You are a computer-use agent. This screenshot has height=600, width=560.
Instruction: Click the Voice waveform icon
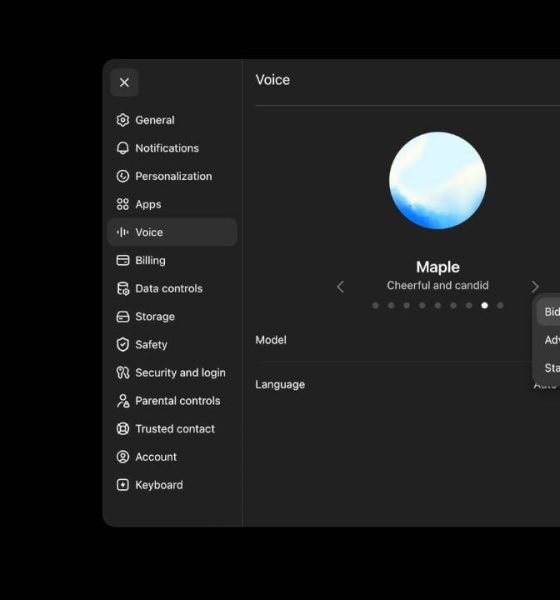pyautogui.click(x=122, y=232)
